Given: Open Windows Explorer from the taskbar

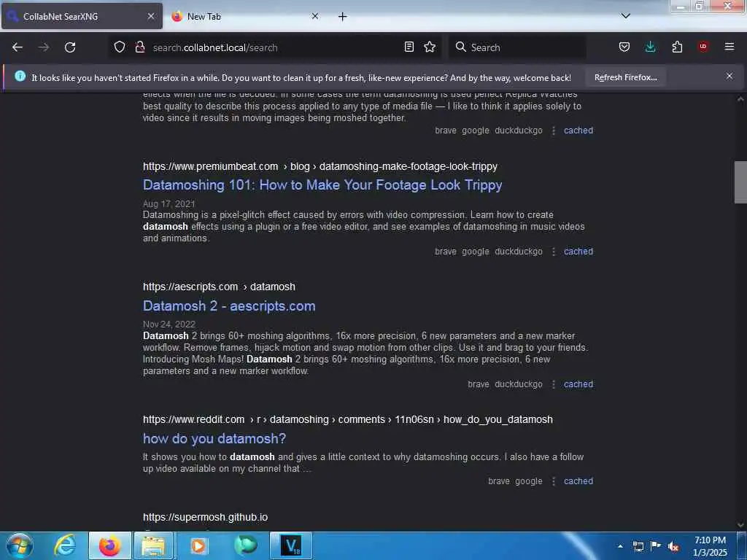Looking at the screenshot, I should [153, 545].
